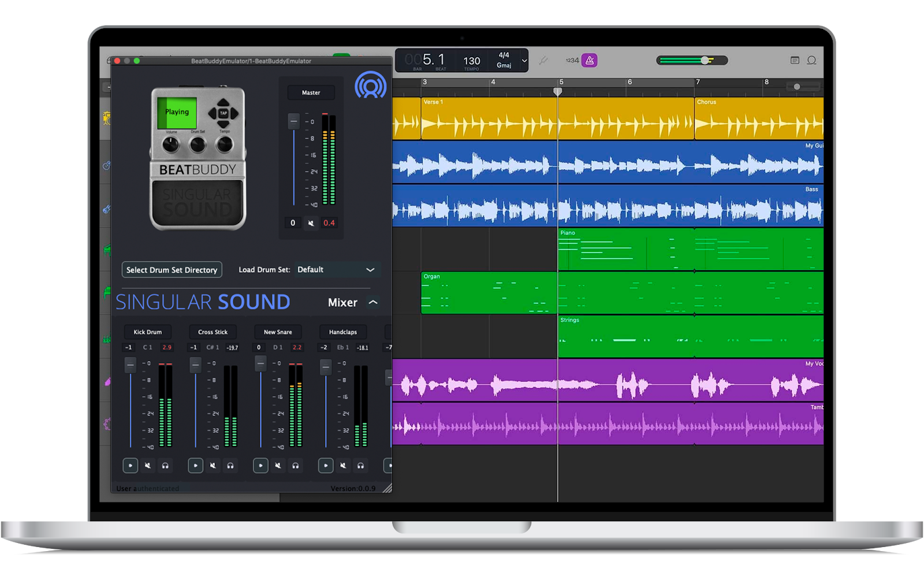Open the LCD display mode dropdown arrow
This screenshot has height=580, width=924.
(524, 60)
